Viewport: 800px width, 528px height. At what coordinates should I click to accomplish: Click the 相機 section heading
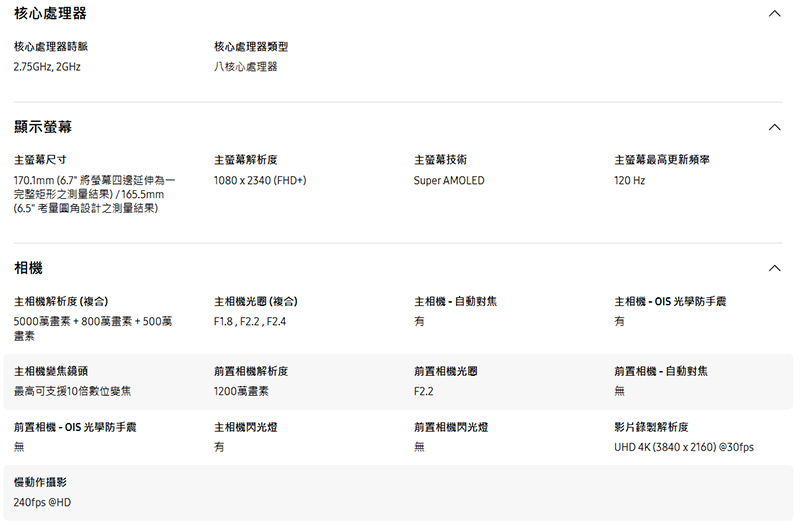click(28, 269)
